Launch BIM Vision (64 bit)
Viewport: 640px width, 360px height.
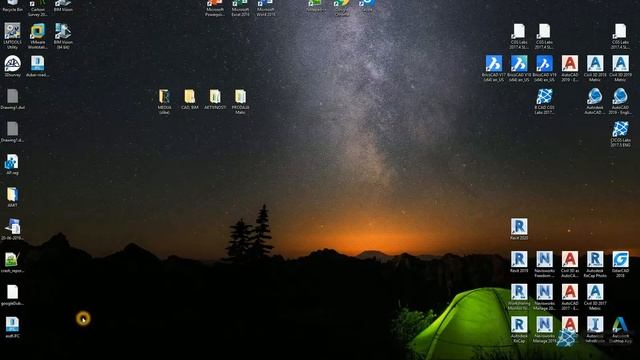pyautogui.click(x=63, y=36)
